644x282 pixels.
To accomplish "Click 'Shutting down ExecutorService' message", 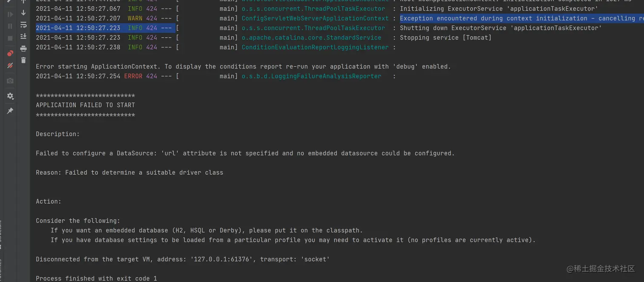I will (501, 28).
